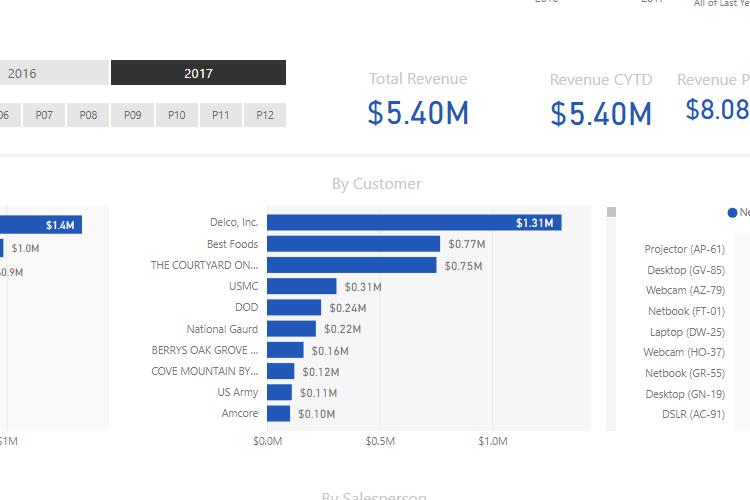
Task: Choose period P08 in the slicer
Action: pos(88,115)
